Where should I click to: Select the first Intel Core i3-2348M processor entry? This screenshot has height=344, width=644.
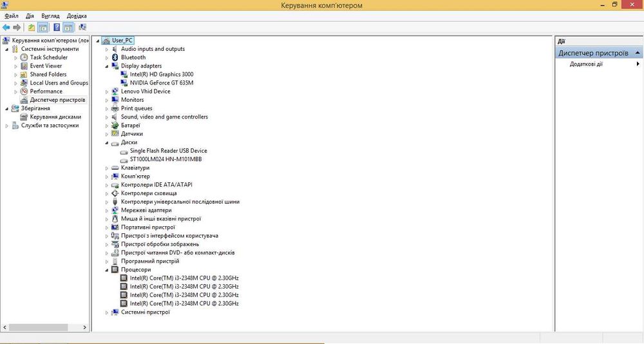pyautogui.click(x=184, y=278)
